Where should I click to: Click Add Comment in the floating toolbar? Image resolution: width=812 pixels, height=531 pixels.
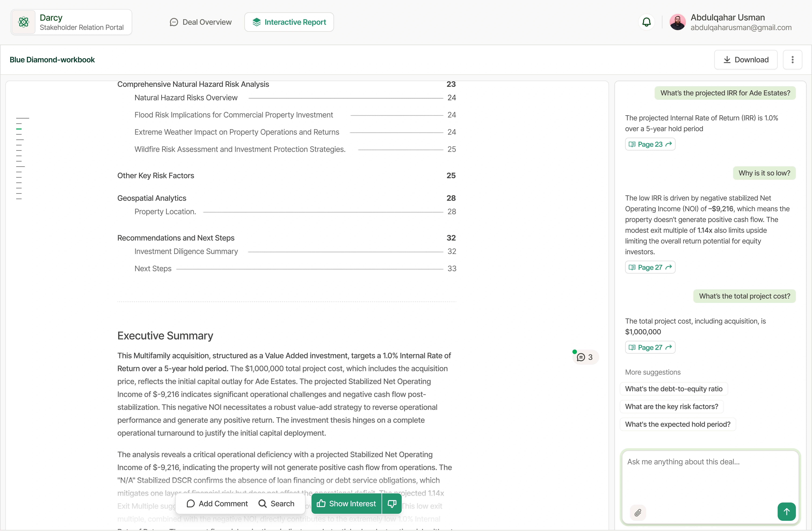pyautogui.click(x=217, y=504)
